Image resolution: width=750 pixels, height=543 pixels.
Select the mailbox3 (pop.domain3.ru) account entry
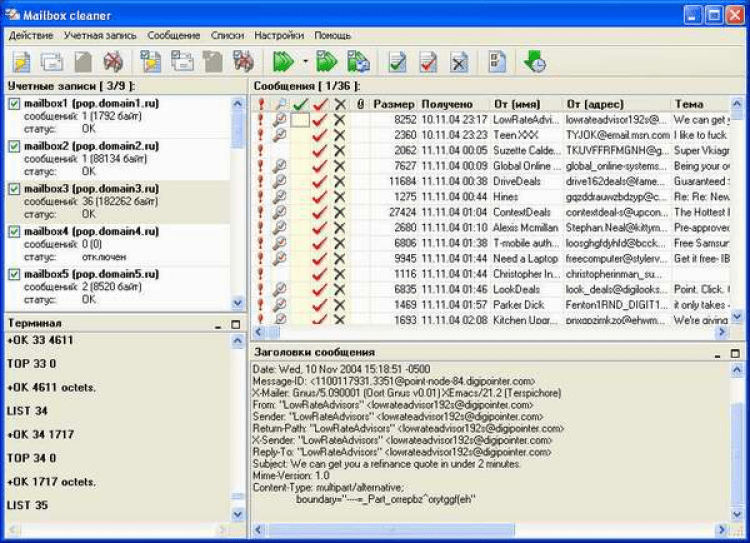click(118, 201)
